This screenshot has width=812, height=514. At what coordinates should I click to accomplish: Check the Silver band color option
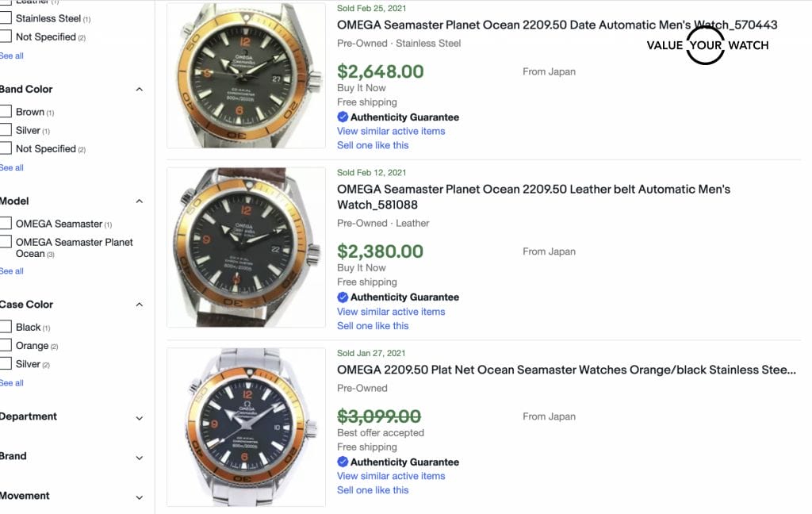coord(6,130)
